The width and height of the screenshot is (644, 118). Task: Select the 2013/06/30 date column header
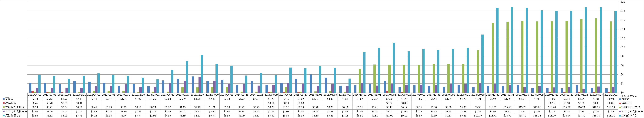(168, 95)
